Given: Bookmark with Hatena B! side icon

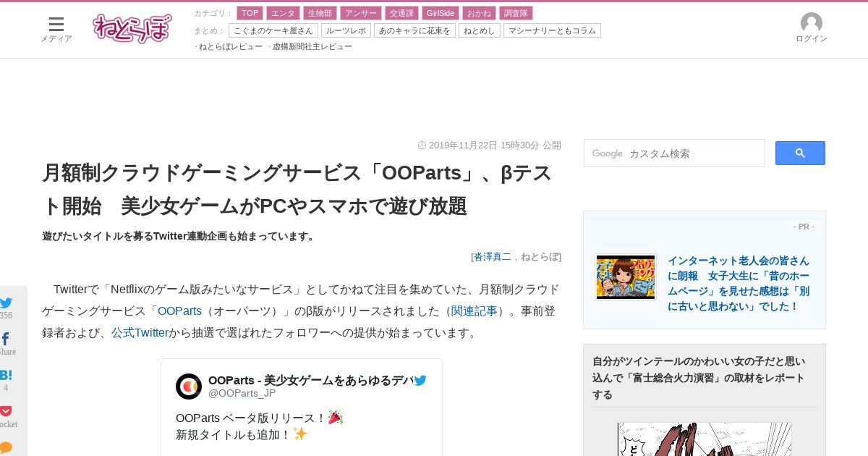Looking at the screenshot, I should click(x=6, y=375).
